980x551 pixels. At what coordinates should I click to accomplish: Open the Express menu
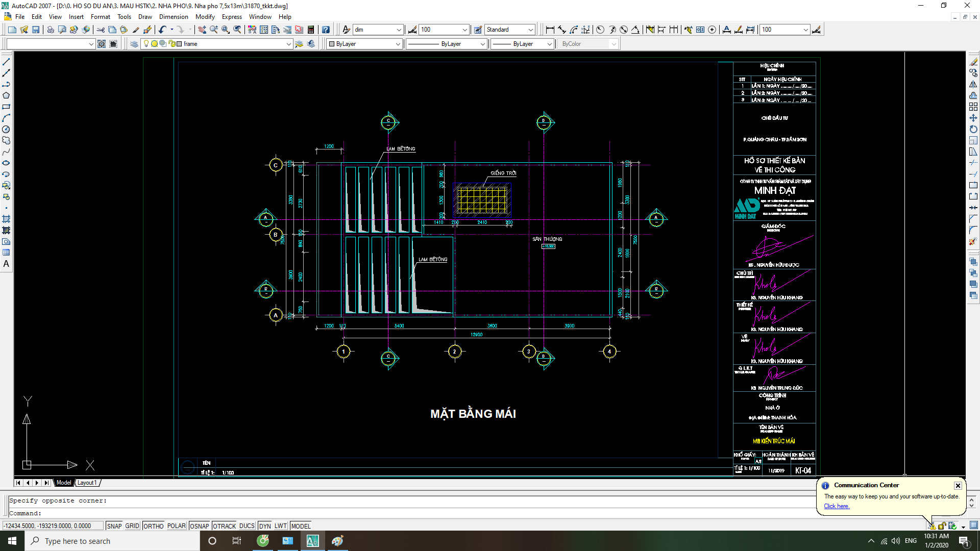232,17
